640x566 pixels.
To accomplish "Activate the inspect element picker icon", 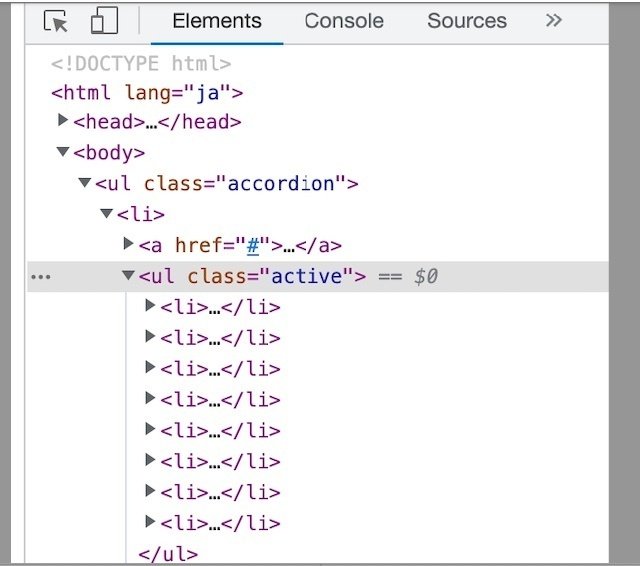I will point(56,21).
